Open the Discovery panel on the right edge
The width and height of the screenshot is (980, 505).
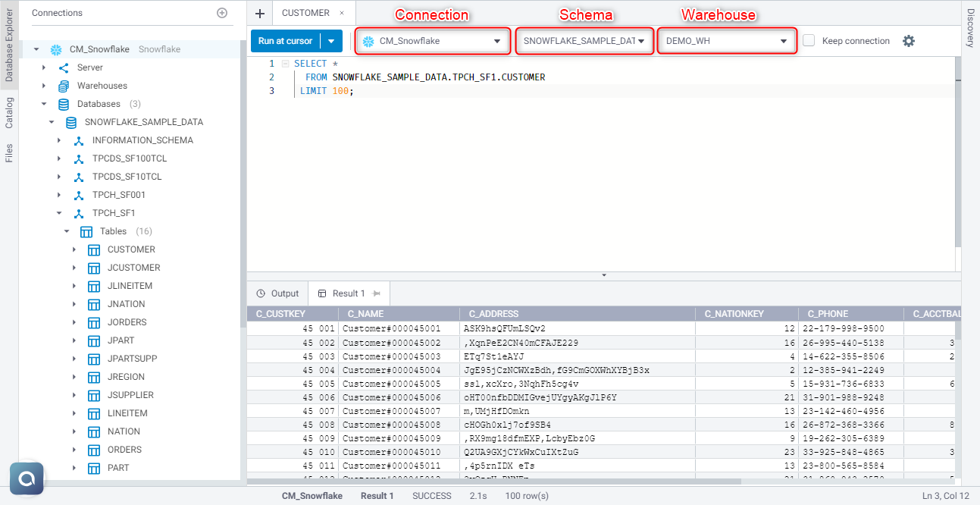click(x=971, y=27)
